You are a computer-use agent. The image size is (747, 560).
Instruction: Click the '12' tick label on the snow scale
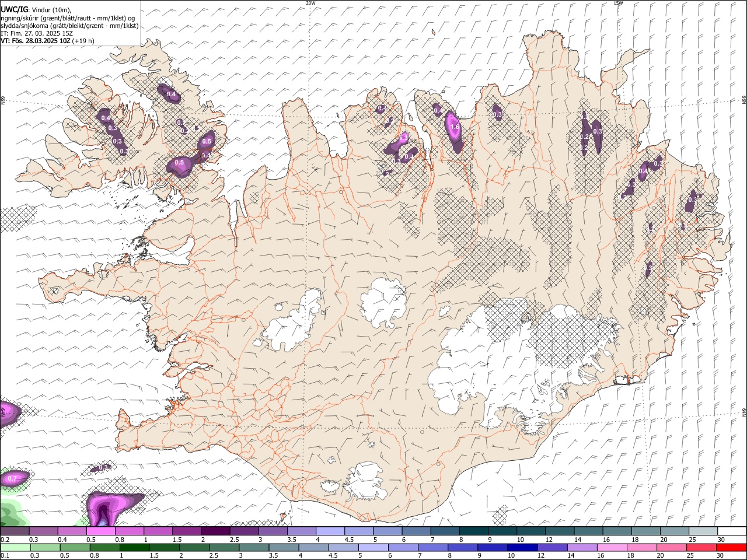pos(549,540)
